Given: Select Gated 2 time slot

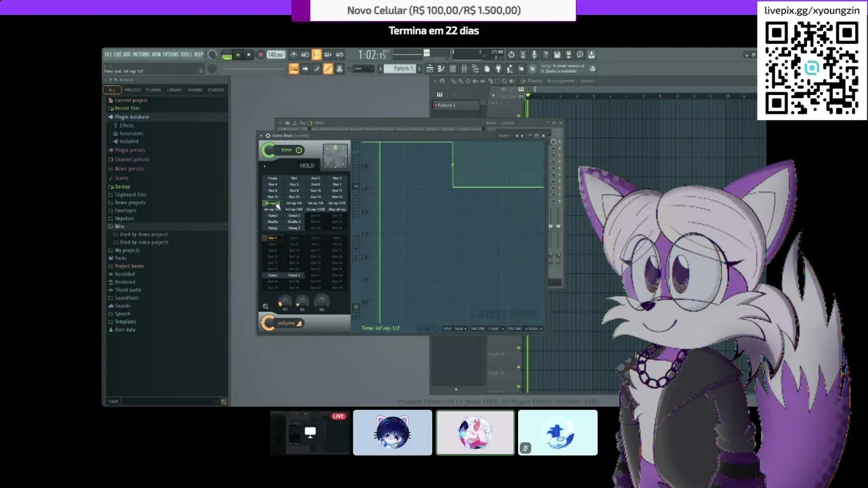Looking at the screenshot, I should (x=294, y=216).
